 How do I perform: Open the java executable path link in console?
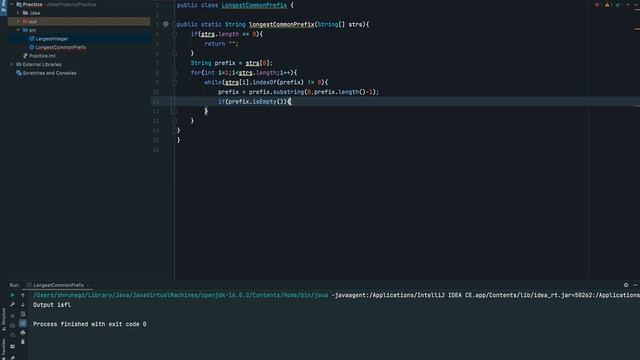(x=180, y=295)
